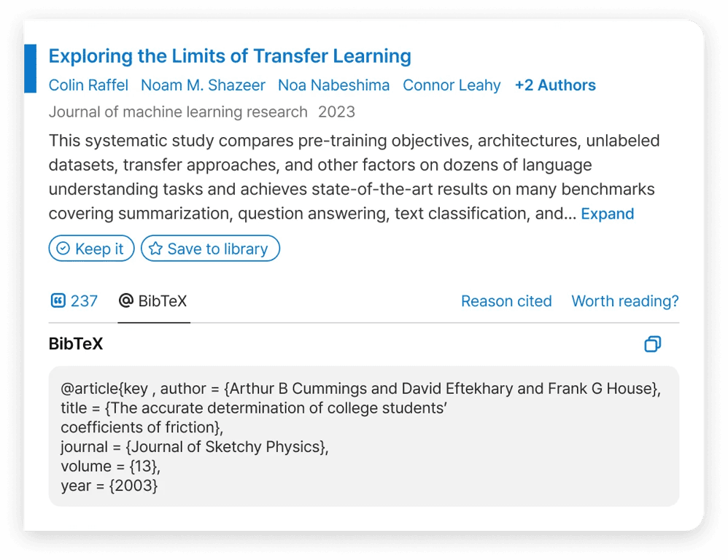The width and height of the screenshot is (728, 560).
Task: Switch to the BibTeX tab
Action: point(154,301)
